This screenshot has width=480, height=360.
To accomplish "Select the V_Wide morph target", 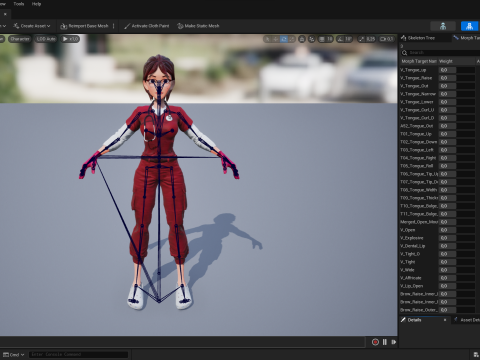I will point(407,270).
